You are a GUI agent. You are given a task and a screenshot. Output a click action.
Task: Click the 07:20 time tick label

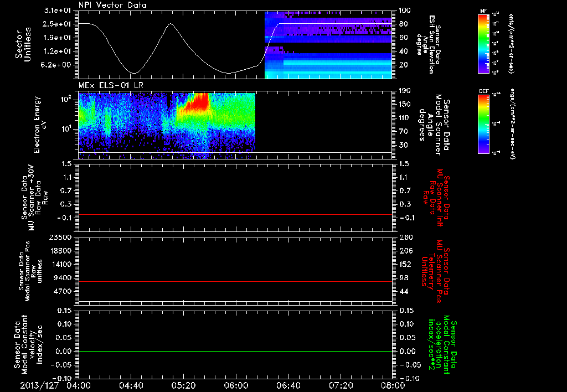341,385
